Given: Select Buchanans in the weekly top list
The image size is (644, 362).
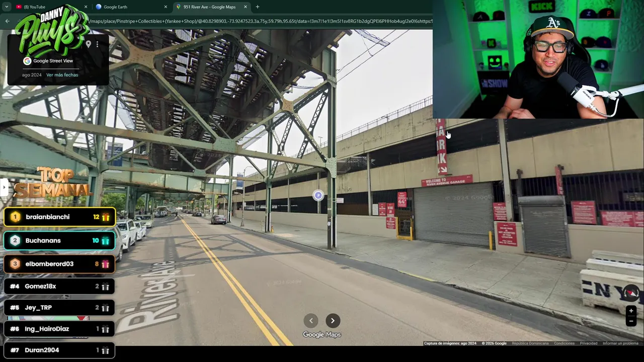Looking at the screenshot, I should (x=59, y=241).
